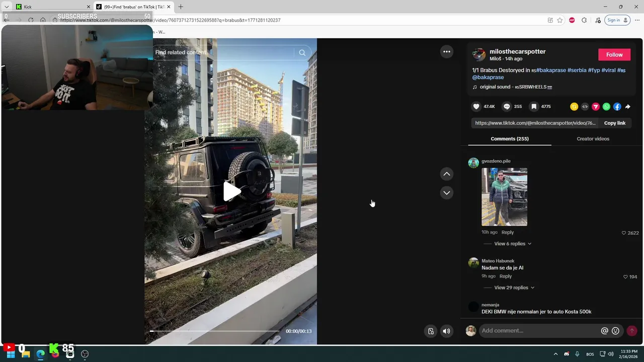Close the Kick browser tab
644x362 pixels.
tap(89, 7)
